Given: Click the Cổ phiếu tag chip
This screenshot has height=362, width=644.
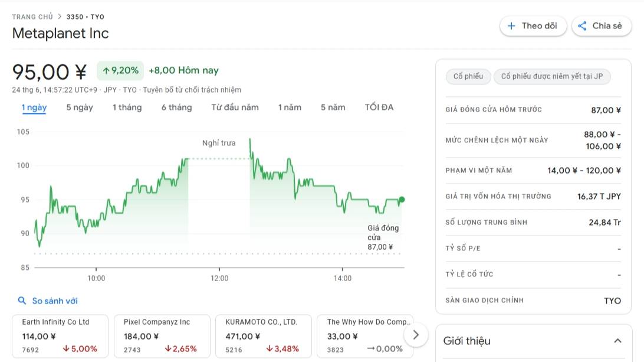Looking at the screenshot, I should (x=468, y=77).
